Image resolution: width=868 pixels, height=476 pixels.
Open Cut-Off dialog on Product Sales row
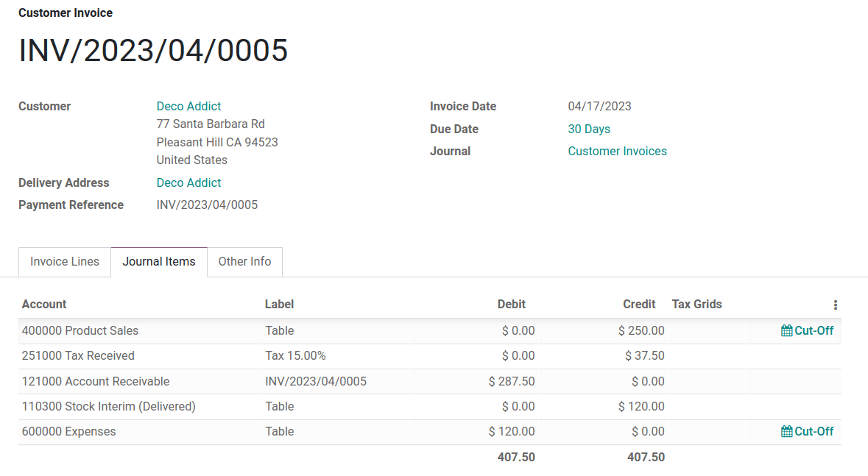click(808, 330)
